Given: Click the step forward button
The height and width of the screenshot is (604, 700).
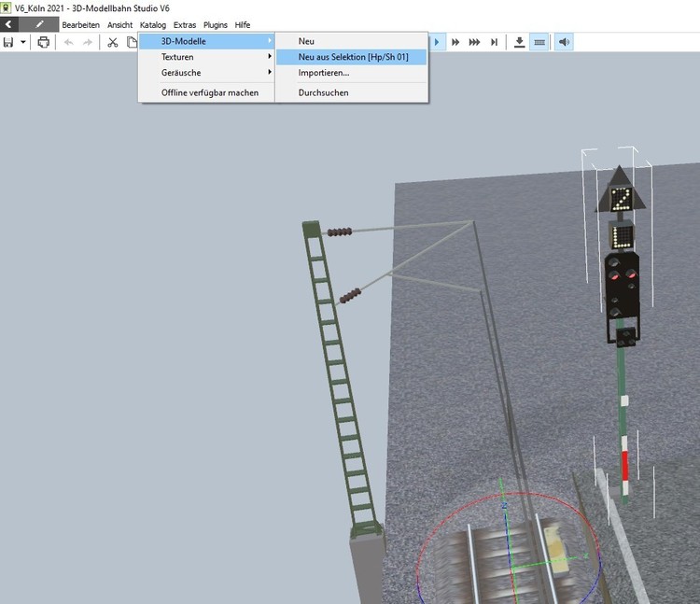Looking at the screenshot, I should (x=495, y=42).
